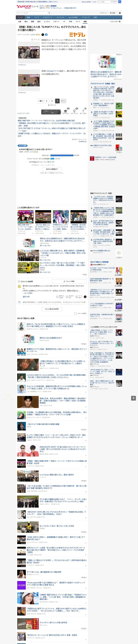Click 記事に関する報告 report icon link
The width and height of the screenshot is (138, 644).
tap(24, 113)
